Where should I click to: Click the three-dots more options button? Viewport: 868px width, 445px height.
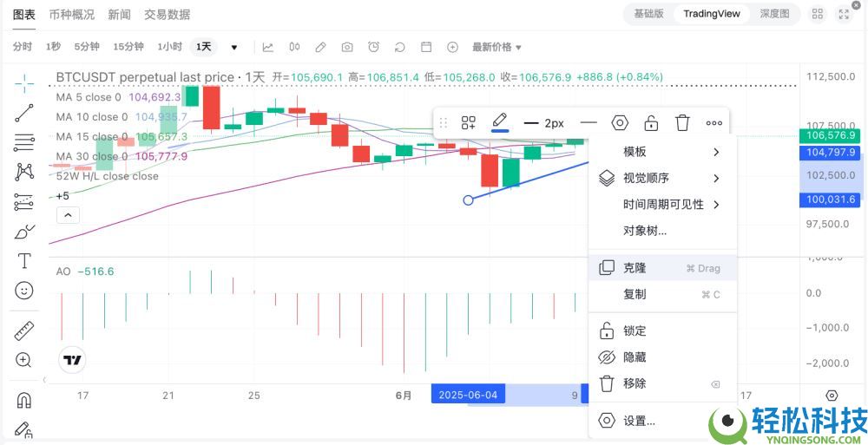[714, 123]
